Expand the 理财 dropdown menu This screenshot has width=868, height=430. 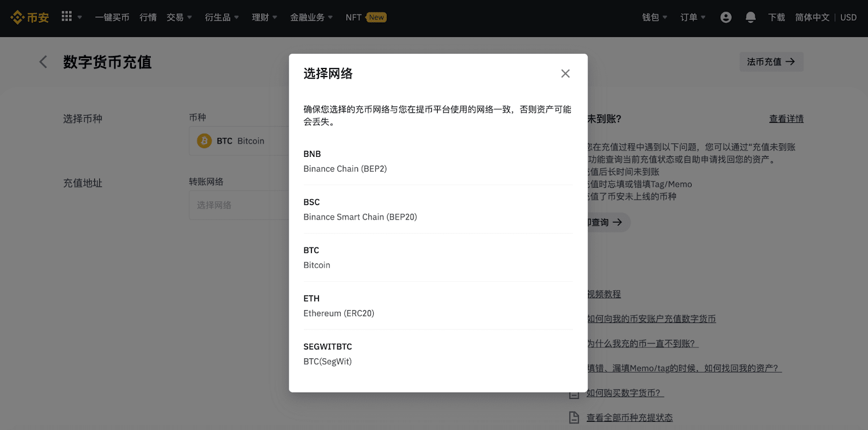tap(265, 17)
